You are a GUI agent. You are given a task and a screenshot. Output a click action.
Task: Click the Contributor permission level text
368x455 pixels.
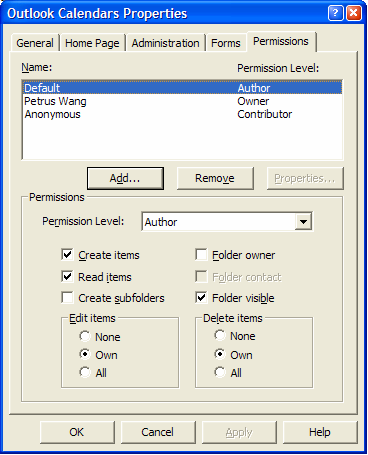pyautogui.click(x=265, y=114)
